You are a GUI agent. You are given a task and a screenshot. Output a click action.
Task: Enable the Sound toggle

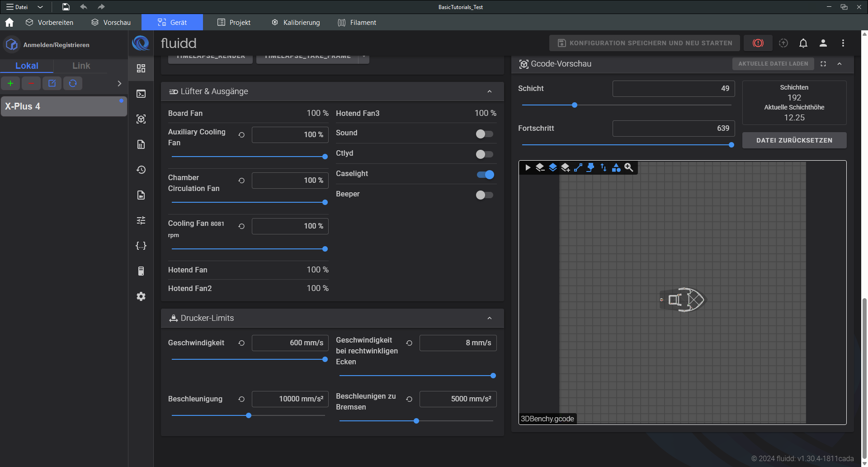[484, 134]
